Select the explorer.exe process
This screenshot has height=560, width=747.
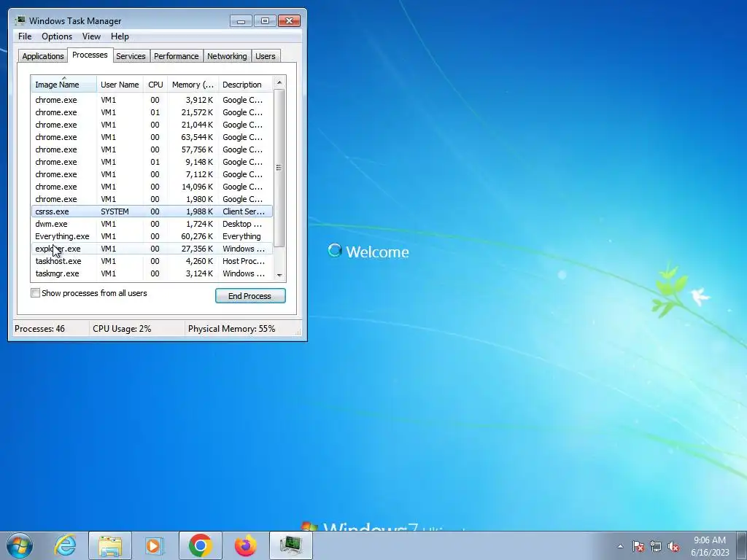(x=152, y=249)
